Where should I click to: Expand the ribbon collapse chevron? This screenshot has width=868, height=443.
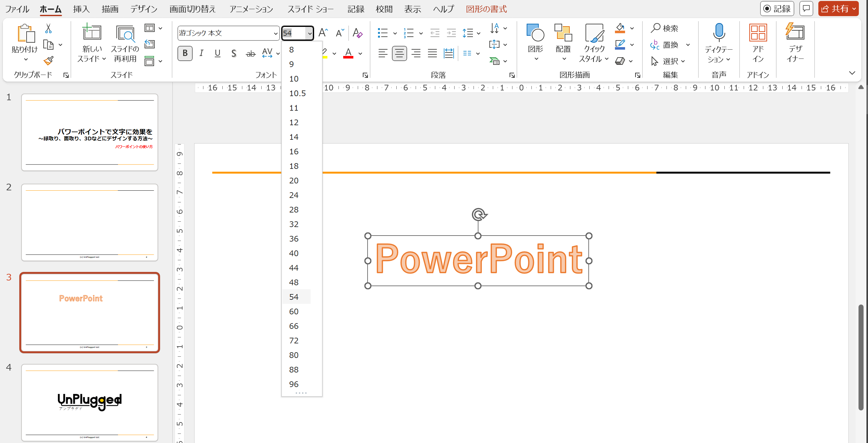click(852, 73)
